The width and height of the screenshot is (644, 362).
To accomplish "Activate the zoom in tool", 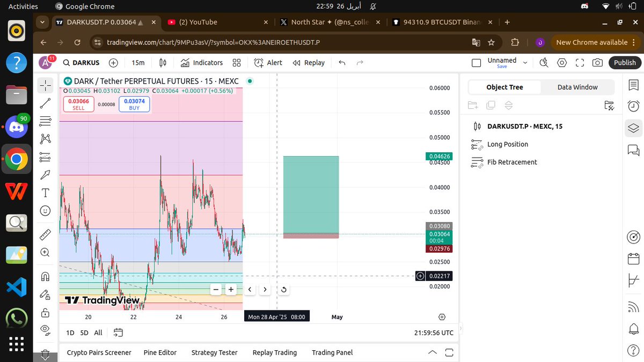I will (45, 252).
